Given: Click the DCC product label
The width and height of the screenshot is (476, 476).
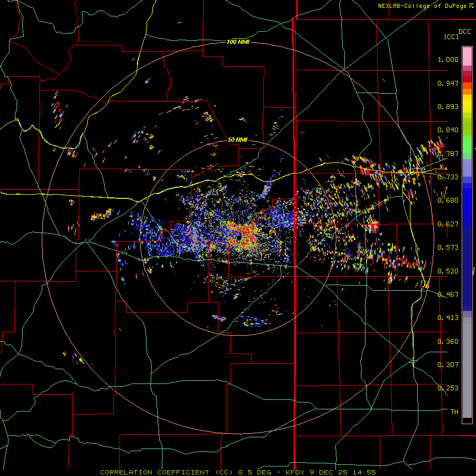Looking at the screenshot, I should pos(465,32).
